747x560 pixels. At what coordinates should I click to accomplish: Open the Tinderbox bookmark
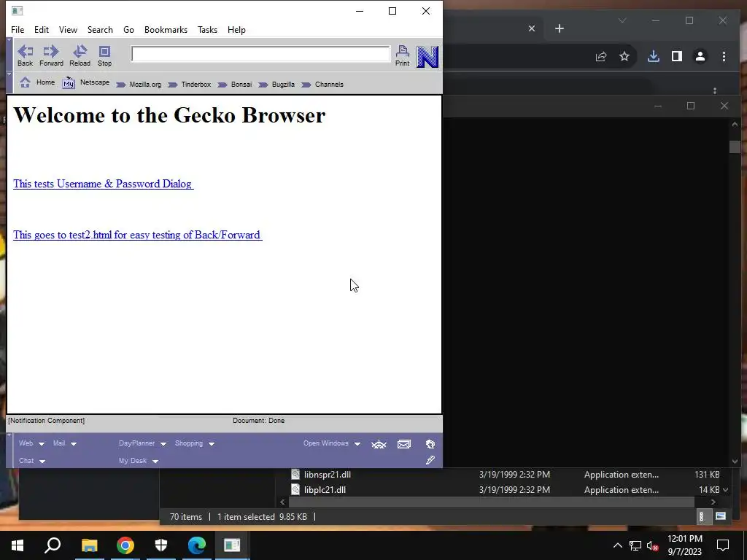pyautogui.click(x=189, y=85)
